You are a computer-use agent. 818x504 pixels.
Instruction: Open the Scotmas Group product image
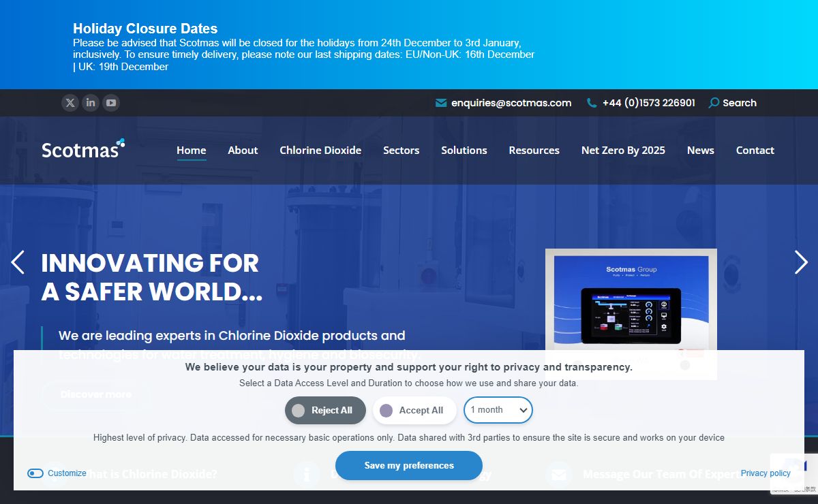tap(631, 314)
